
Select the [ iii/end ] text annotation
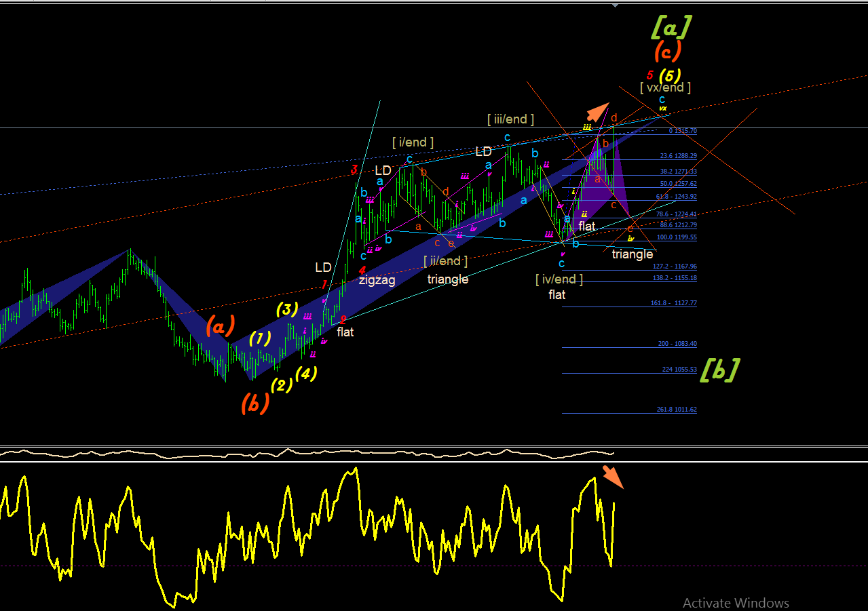[x=510, y=119]
